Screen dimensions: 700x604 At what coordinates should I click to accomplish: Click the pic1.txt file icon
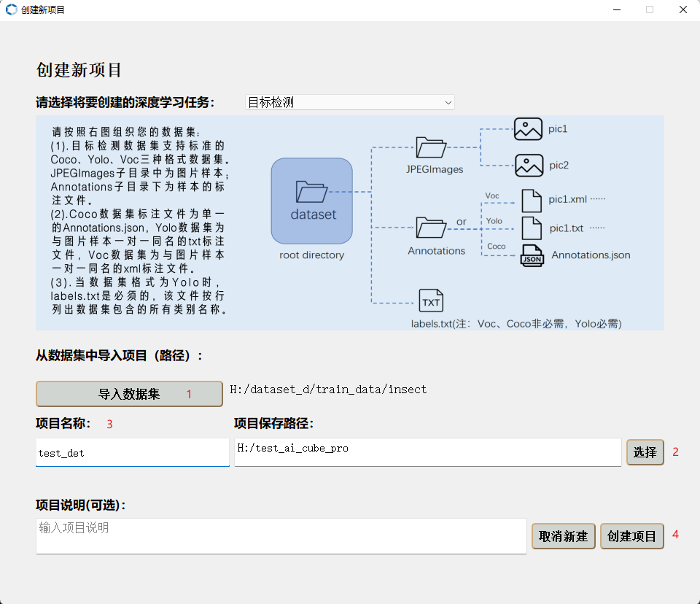[x=532, y=228]
